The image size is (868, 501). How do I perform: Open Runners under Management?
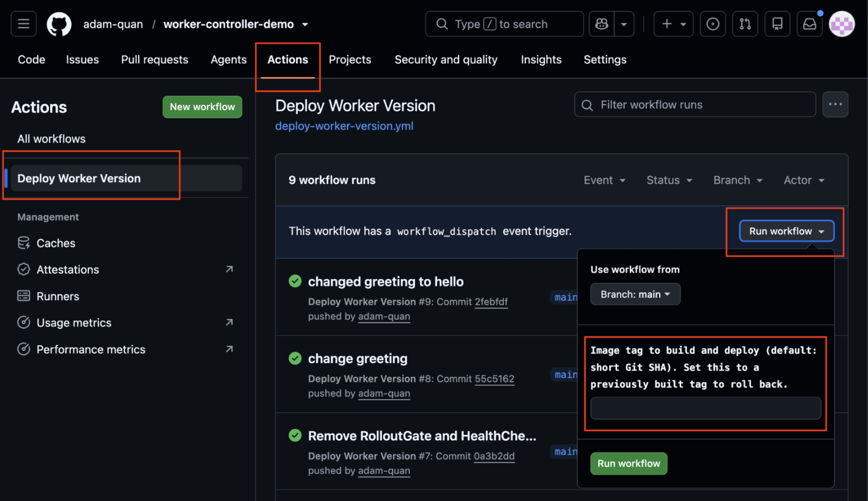[58, 296]
